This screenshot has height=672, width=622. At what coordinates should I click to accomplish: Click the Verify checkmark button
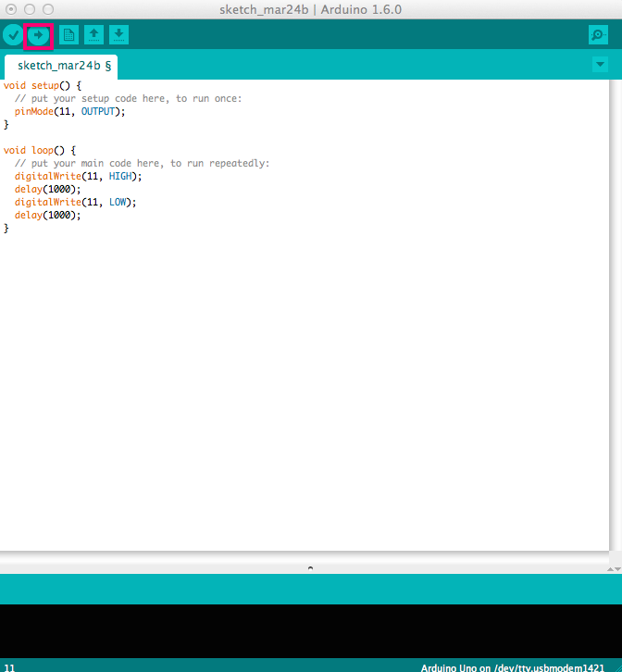click(x=13, y=35)
